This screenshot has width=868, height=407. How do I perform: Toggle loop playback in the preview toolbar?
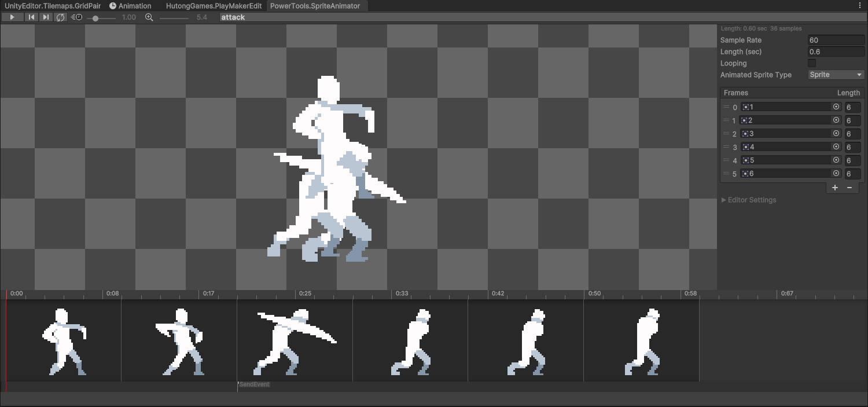(60, 17)
